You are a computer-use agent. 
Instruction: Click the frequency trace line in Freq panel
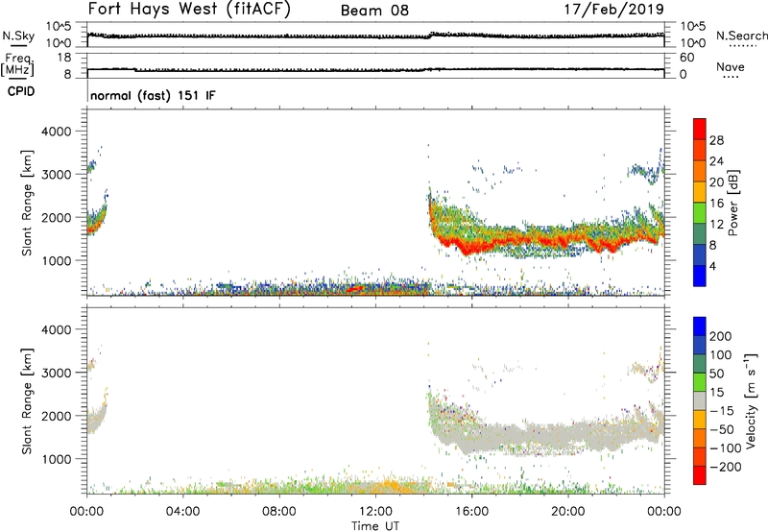(375, 70)
